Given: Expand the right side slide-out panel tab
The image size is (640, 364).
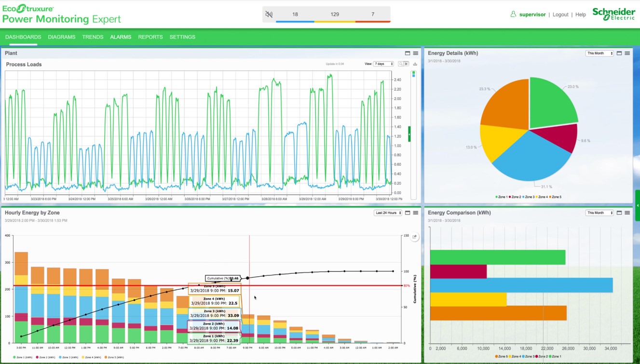Looking at the screenshot, I should (x=638, y=205).
